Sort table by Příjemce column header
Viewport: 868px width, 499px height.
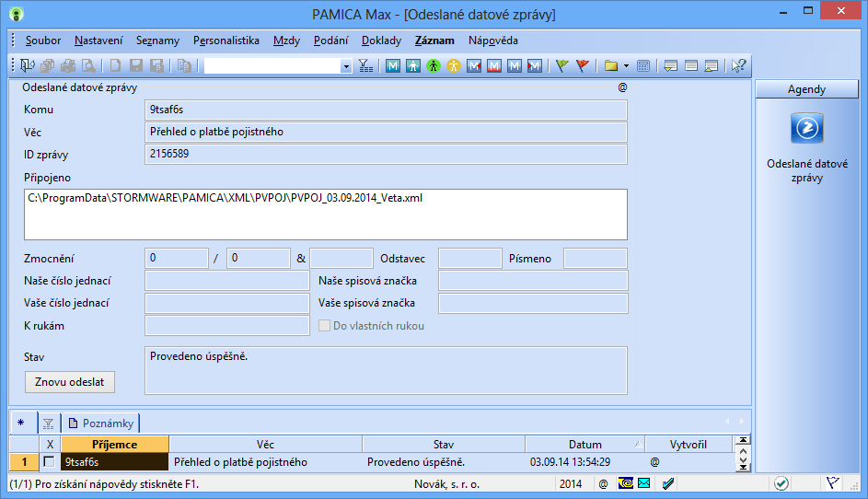tap(114, 444)
